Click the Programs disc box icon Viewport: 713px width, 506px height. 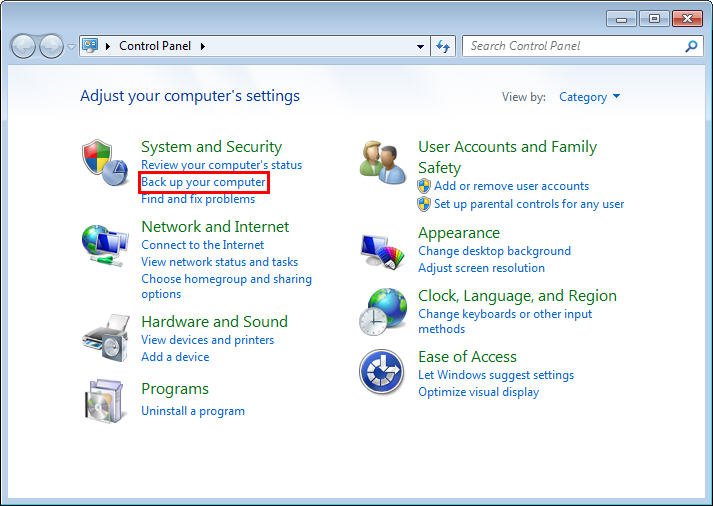pos(104,401)
